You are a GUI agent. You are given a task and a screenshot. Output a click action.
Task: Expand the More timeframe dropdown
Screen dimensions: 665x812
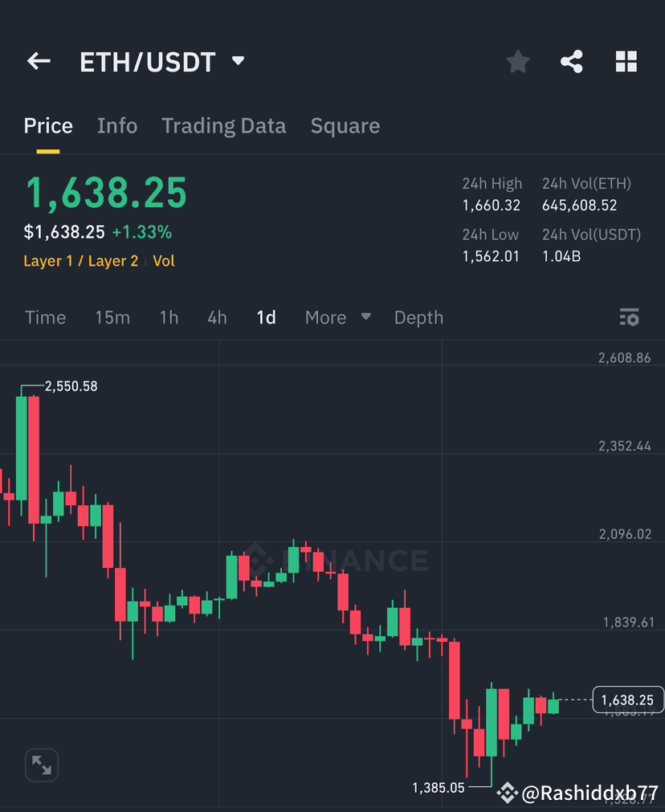pos(335,316)
